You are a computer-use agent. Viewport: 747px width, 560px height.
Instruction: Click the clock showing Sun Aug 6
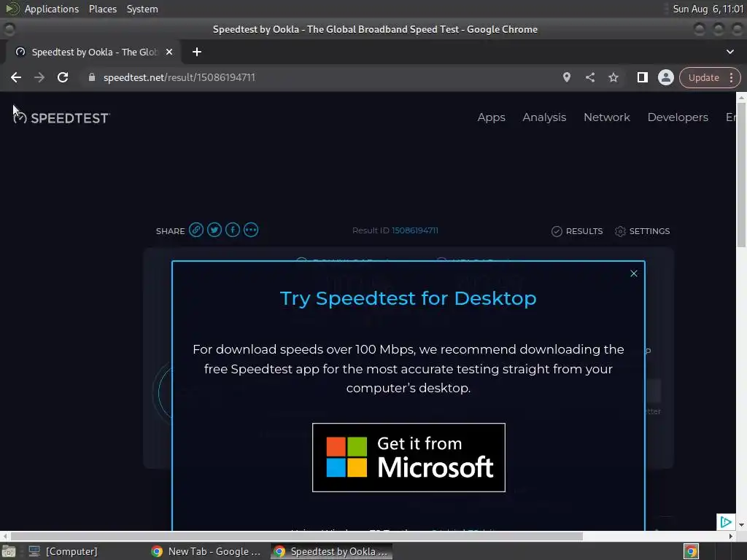click(x=708, y=9)
